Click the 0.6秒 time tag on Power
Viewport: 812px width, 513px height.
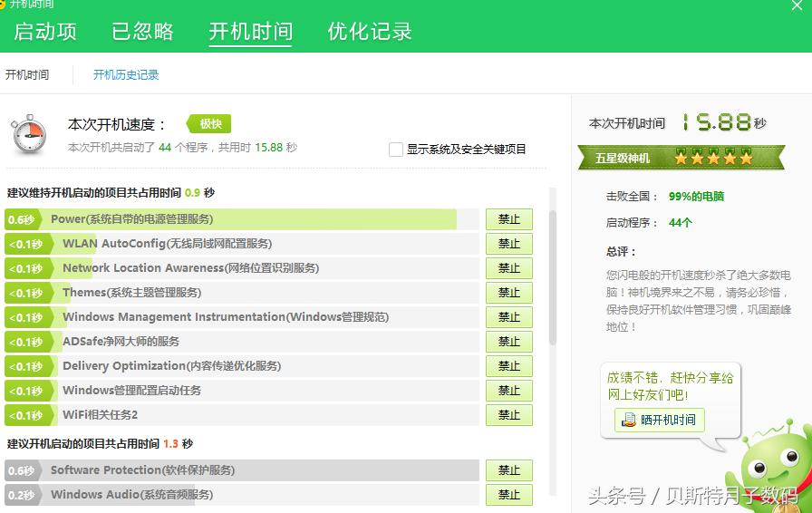click(23, 219)
